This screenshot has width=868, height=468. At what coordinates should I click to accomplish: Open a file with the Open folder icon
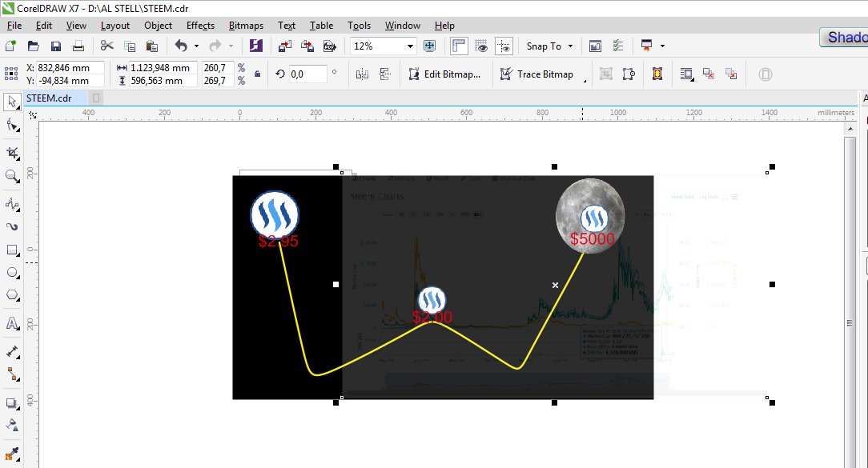[33, 46]
